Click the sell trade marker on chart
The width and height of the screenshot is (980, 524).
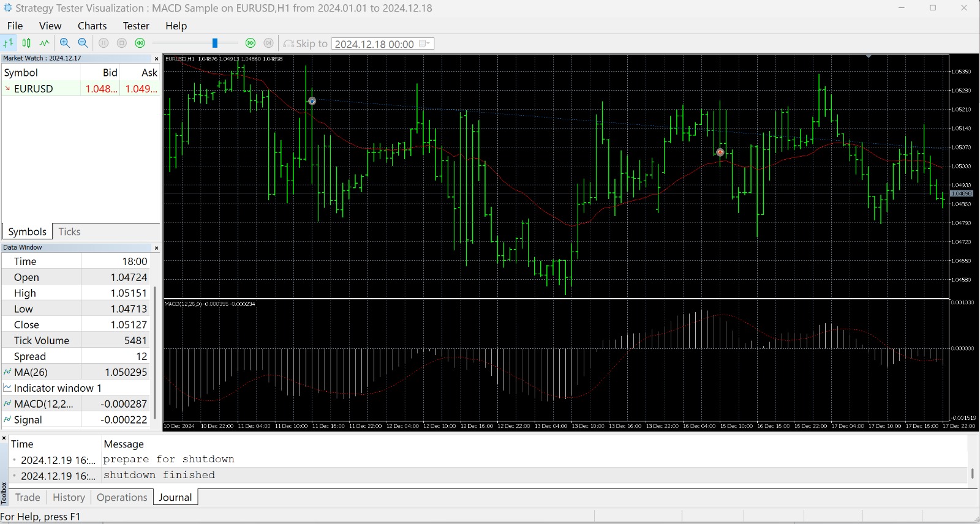click(x=720, y=152)
